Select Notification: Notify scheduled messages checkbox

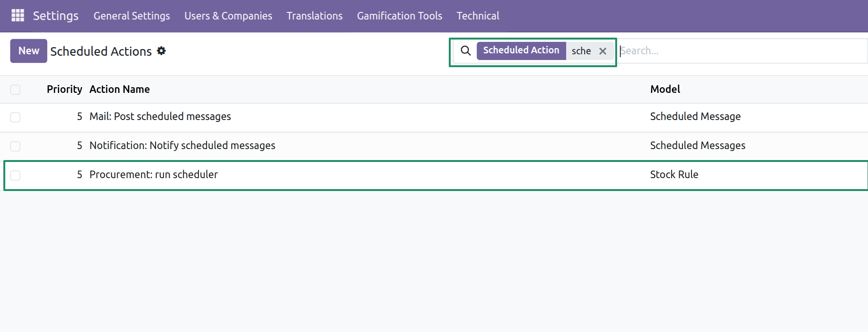[15, 146]
